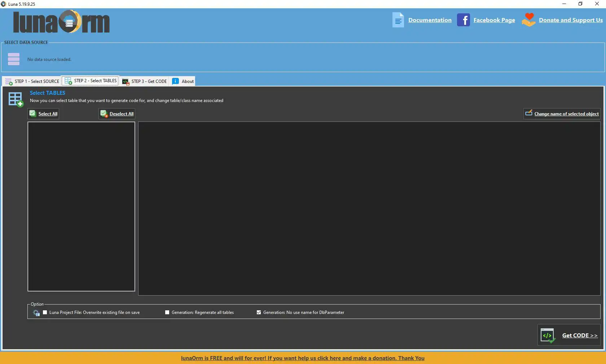Switch to STEP 1 - Select SOURCE tab
Screen dimensions: 606x364
point(32,81)
